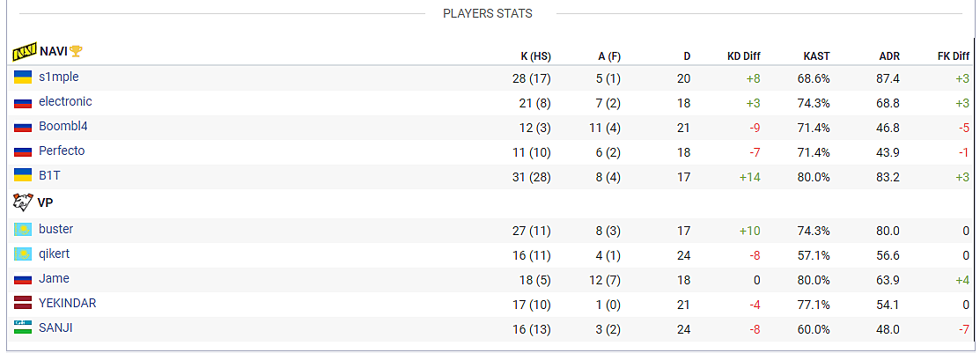Select the Perfecto player name
Screen dimensions: 980x353
(x=62, y=151)
